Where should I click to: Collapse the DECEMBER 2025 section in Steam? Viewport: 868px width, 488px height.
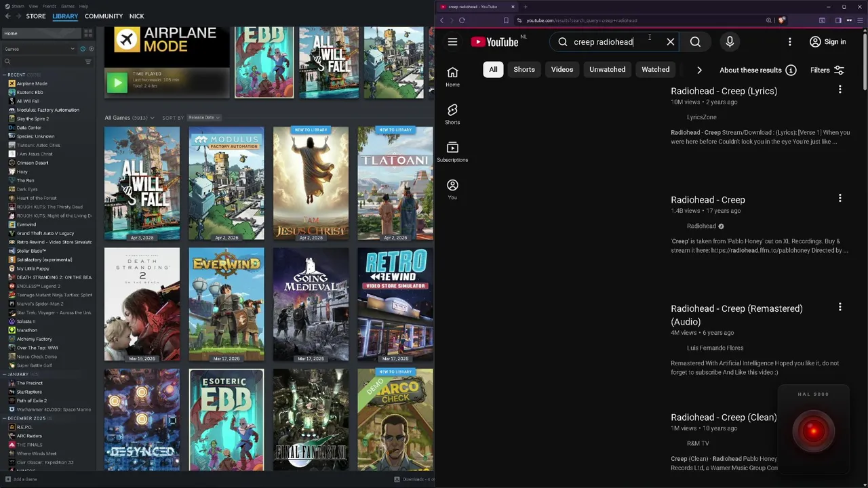tap(5, 418)
